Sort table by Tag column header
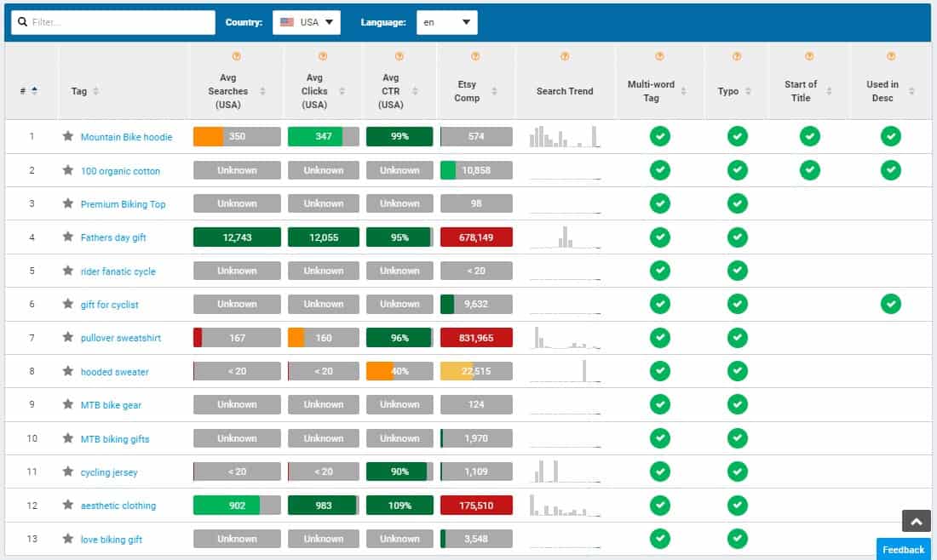Viewport: 937px width, 560px height. [79, 91]
